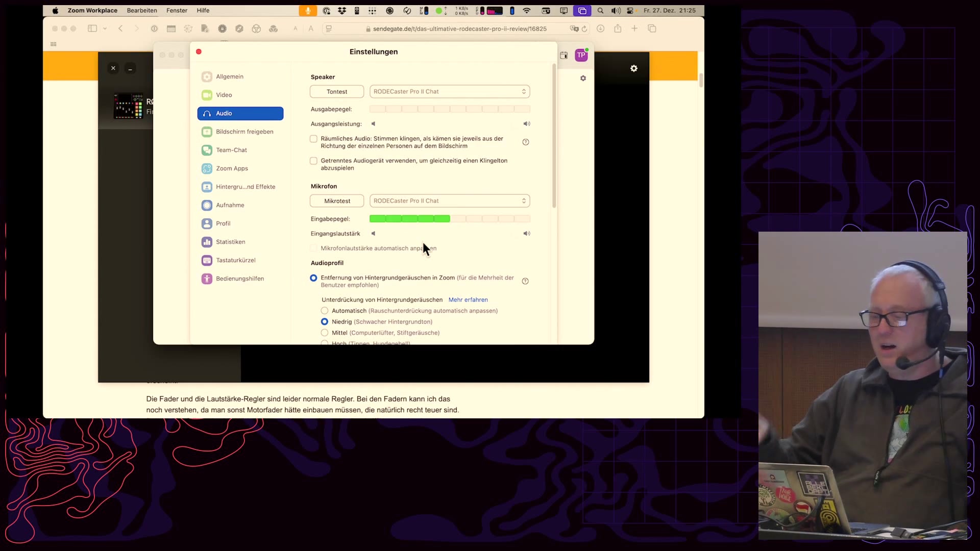Click the Hintergrund und Effekte icon
The height and width of the screenshot is (551, 980).
[x=207, y=187]
